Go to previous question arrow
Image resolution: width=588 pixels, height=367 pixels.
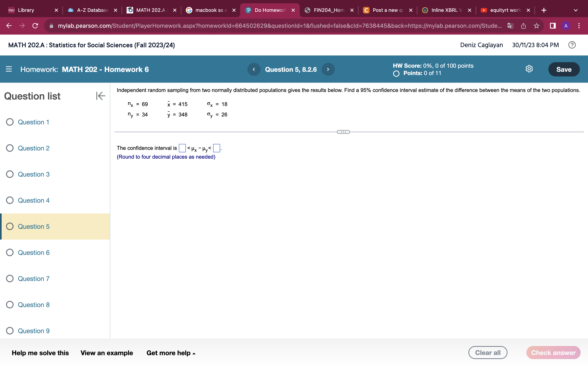(254, 69)
